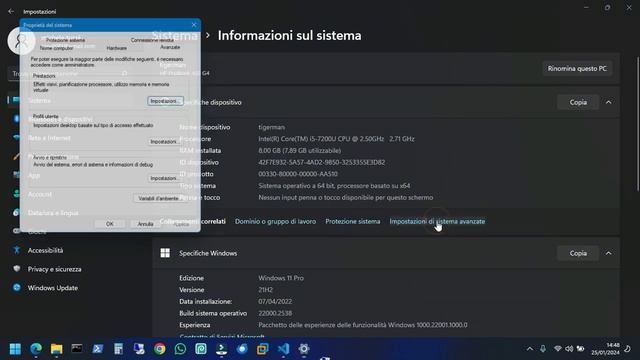The image size is (640, 360).
Task: Click the Windows logo in Specifiche Windows
Action: pyautogui.click(x=165, y=253)
